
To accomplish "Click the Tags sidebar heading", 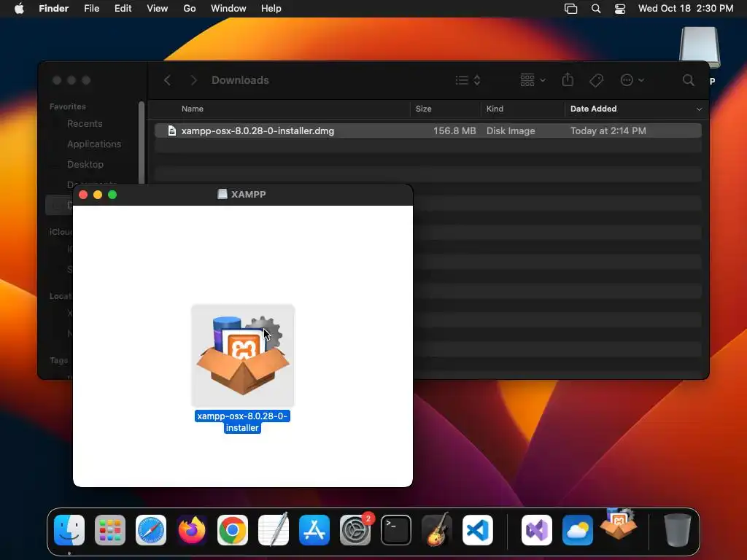I will click(59, 360).
